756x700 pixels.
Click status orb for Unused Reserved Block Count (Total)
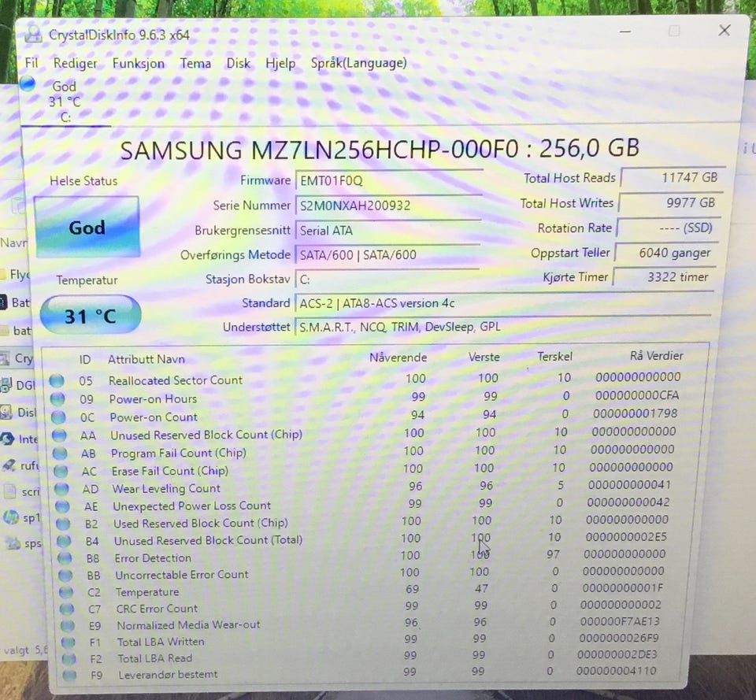[63, 541]
